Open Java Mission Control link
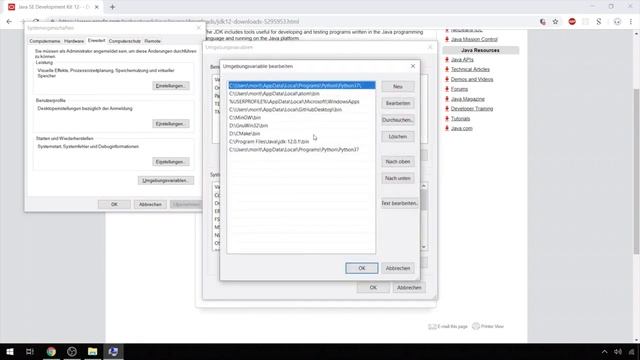The height and width of the screenshot is (360, 640). (474, 39)
